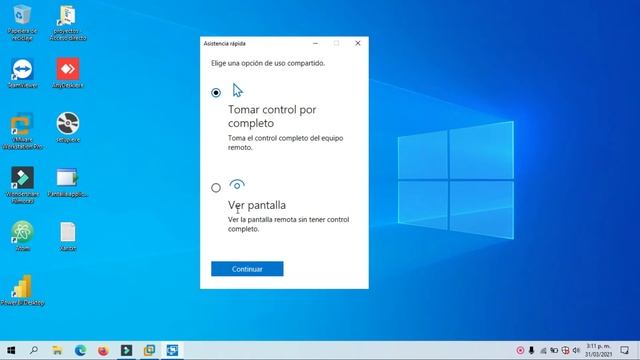Open the Windows Start menu
Screen dimensions: 640x360
[x=11, y=350]
